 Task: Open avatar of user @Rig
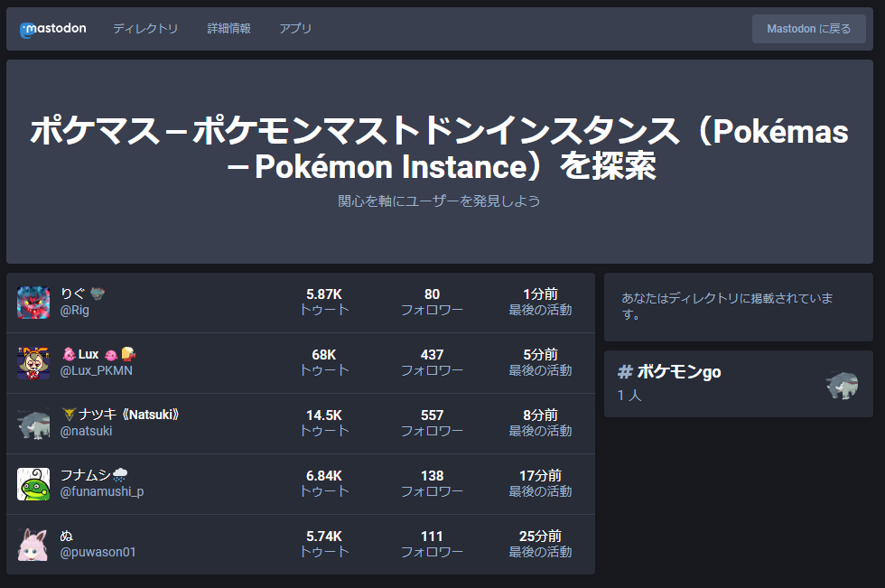point(33,303)
